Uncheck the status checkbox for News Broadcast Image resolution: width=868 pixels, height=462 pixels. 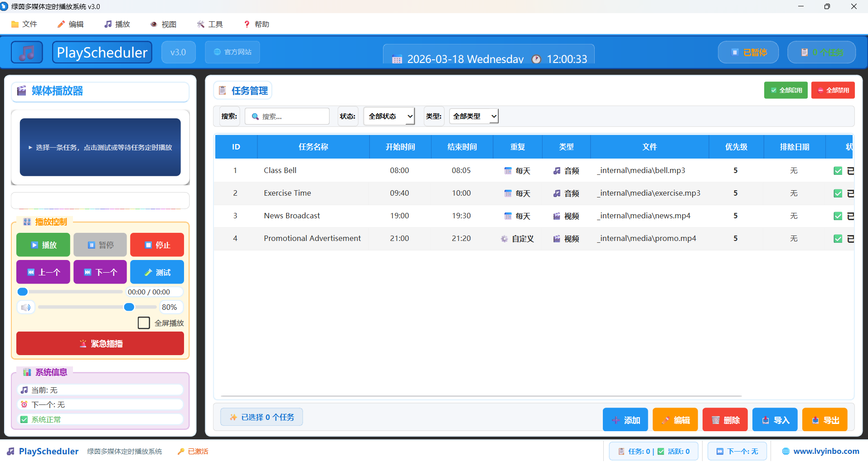pyautogui.click(x=837, y=216)
